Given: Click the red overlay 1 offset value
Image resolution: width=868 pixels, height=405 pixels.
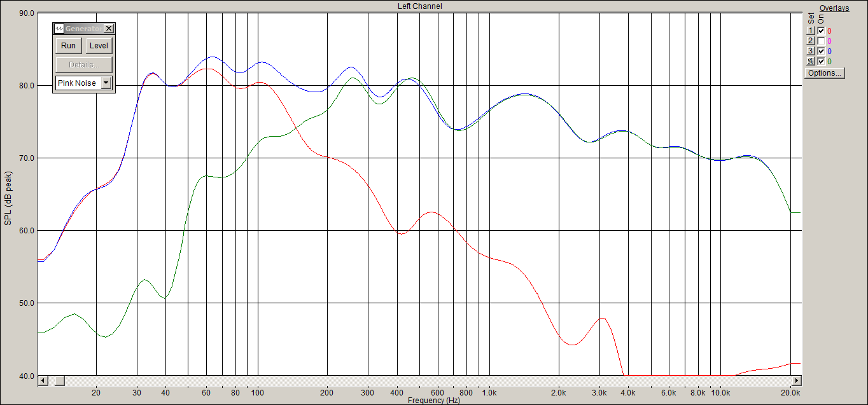Looking at the screenshot, I should tap(829, 31).
